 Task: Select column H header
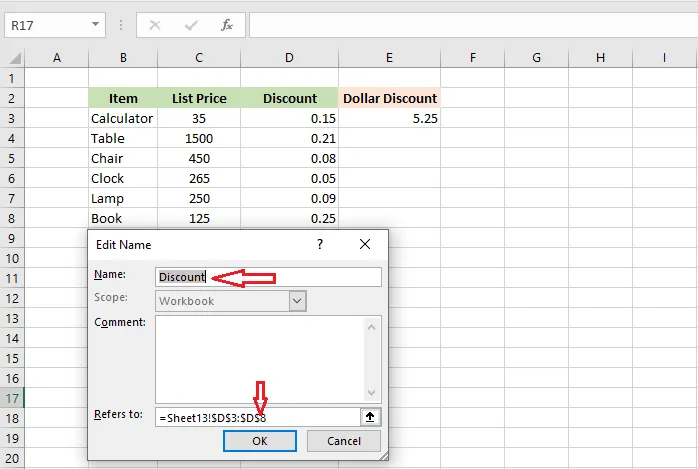point(601,57)
